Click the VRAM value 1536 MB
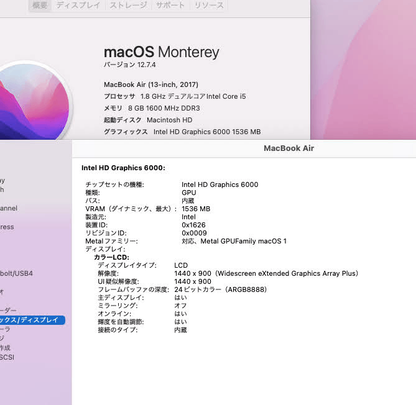This screenshot has width=416, height=405. (196, 209)
